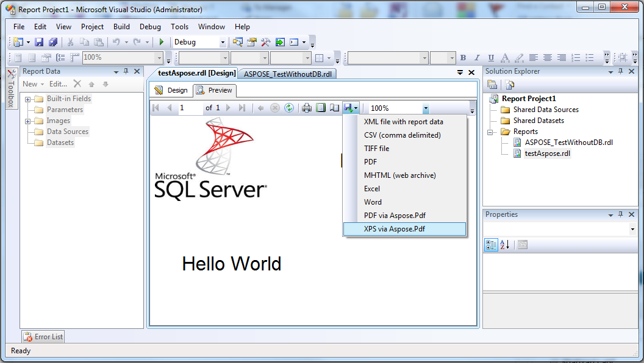
Task: Click the Export save icon in preview toolbar
Action: tap(348, 108)
